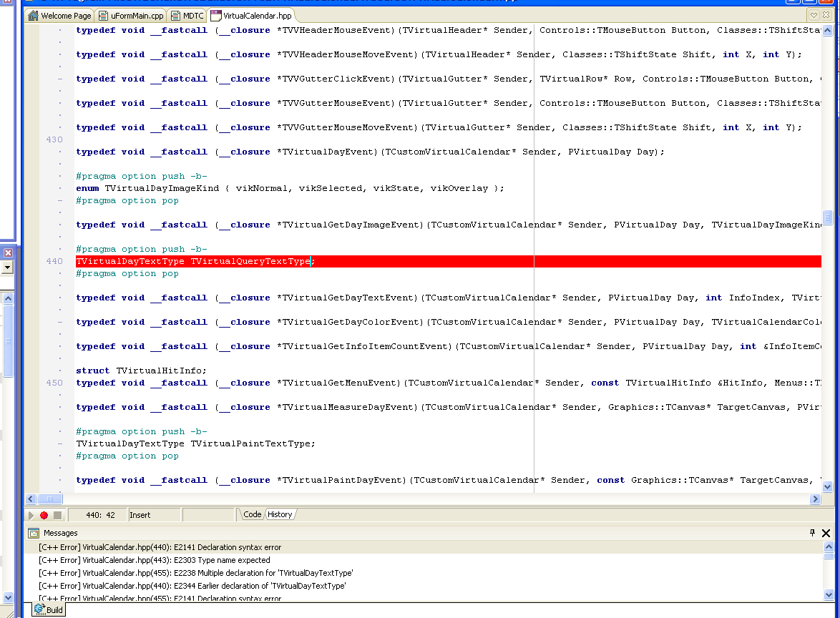Close the current editor page tab
The height and width of the screenshot is (618, 840).
pos(826,15)
